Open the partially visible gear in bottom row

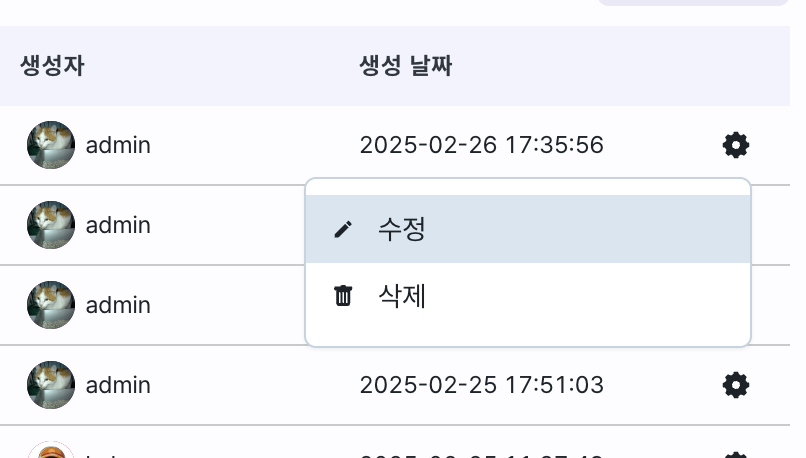tap(736, 455)
